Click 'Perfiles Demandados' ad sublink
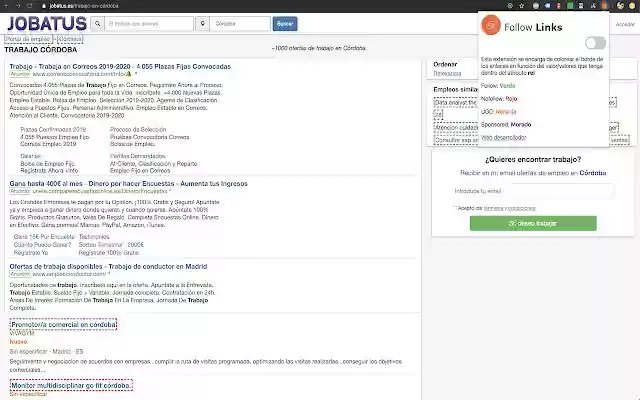Viewport: 640px width, 400px height. tap(138, 156)
